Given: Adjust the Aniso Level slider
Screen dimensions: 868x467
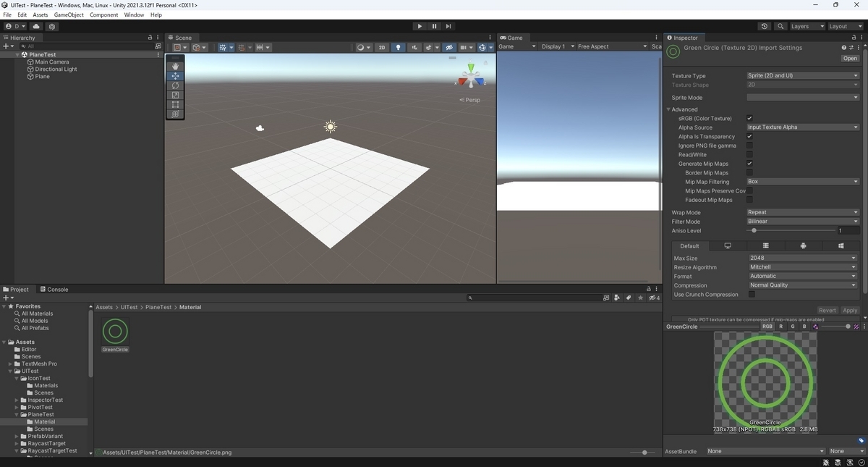Looking at the screenshot, I should click(791, 230).
